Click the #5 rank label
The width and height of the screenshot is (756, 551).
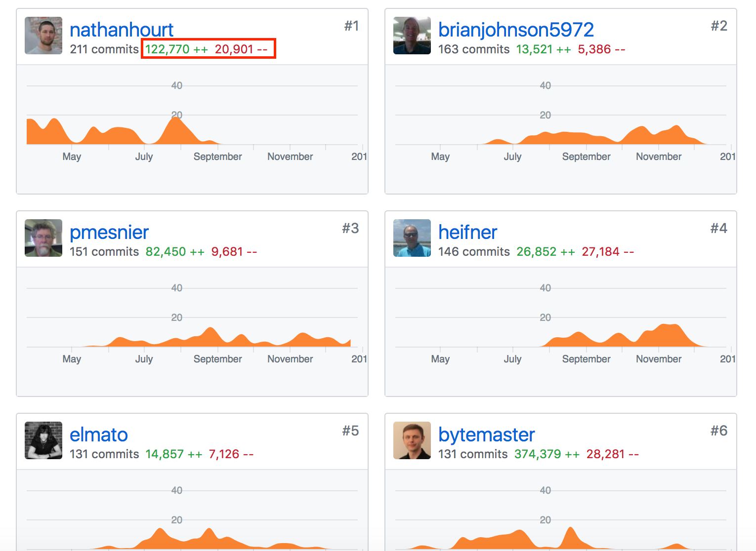click(351, 431)
